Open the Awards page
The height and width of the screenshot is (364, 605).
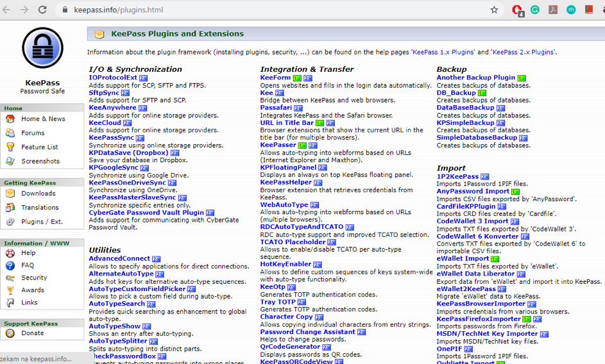[33, 290]
